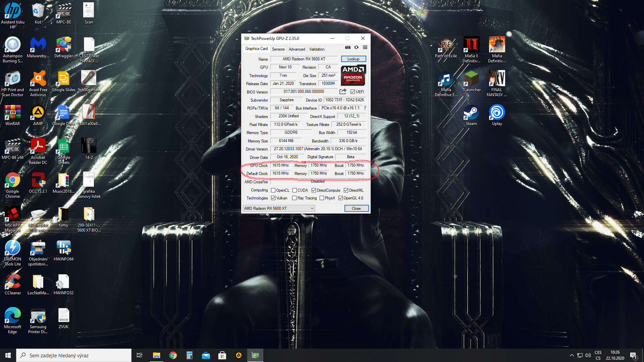Viewport: 644px width, 362px height.
Task: Click the AMD Radeon Graphics logo
Action: 353,75
